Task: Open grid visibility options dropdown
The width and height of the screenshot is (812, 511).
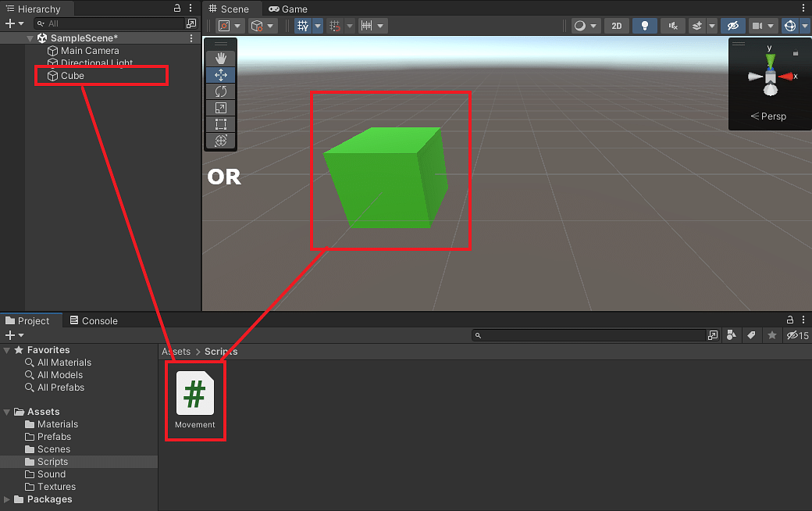Action: pyautogui.click(x=318, y=26)
